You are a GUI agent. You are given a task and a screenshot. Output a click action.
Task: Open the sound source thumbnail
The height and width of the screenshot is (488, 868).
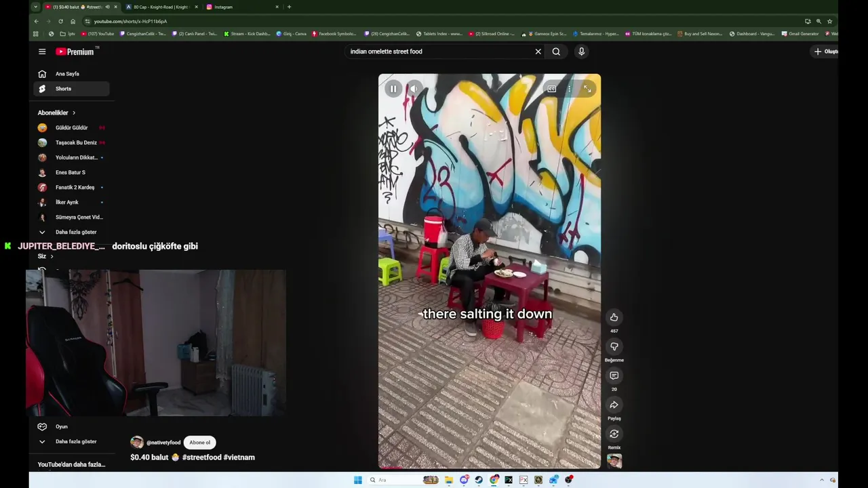(x=614, y=461)
